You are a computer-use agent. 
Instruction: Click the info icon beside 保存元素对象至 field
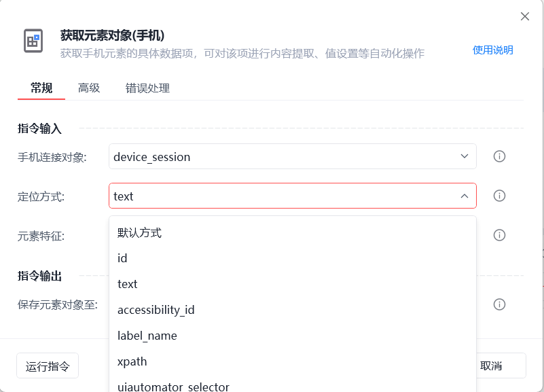coord(499,304)
